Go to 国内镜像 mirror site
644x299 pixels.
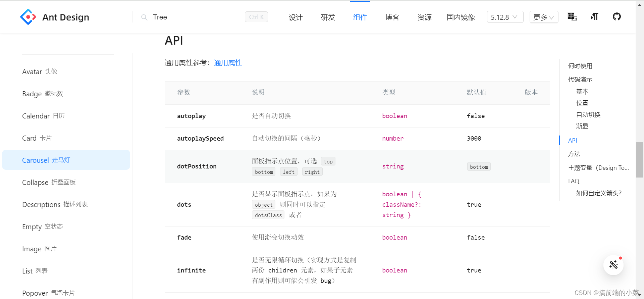[x=461, y=17]
